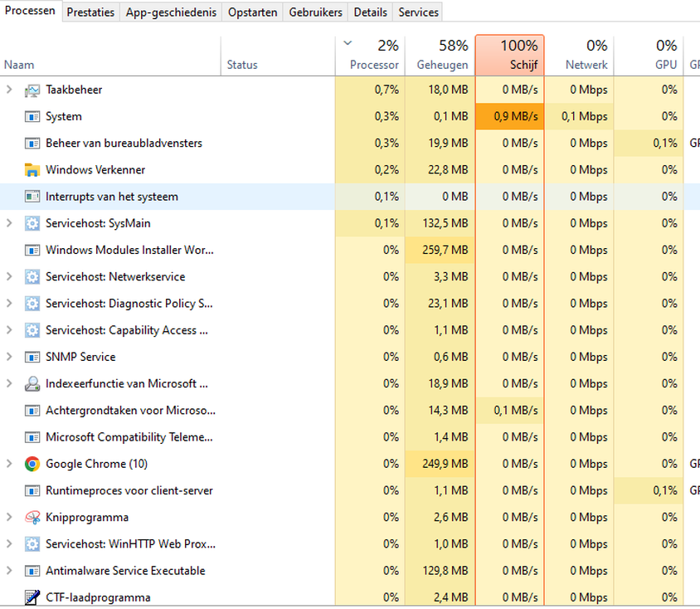The height and width of the screenshot is (609, 700).
Task: Sort by Netwerk column header
Action: [579, 56]
